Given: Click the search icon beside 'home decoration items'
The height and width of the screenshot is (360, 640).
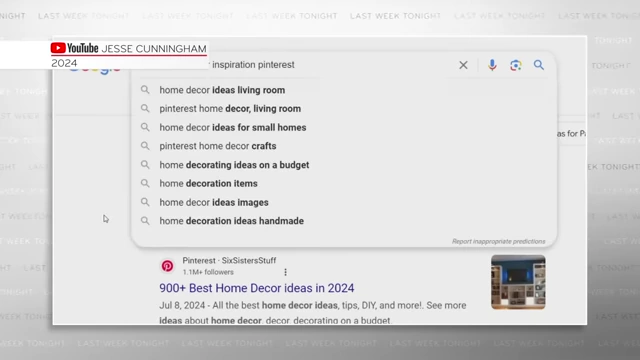Looking at the screenshot, I should (x=145, y=183).
